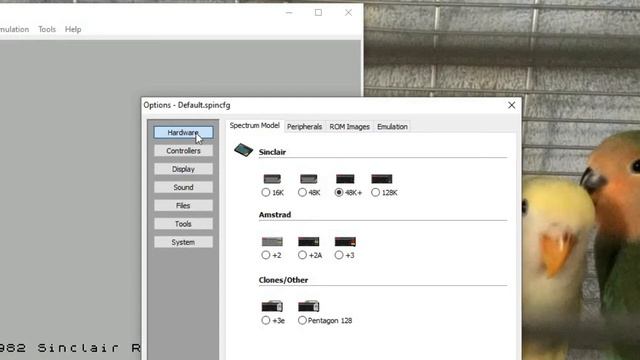Select the 128K radio button

pos(376,192)
